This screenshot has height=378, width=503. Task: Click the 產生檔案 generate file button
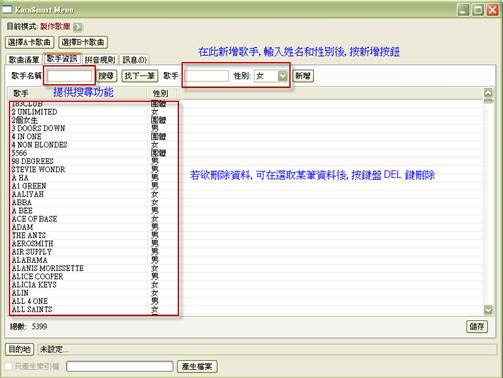197,367
